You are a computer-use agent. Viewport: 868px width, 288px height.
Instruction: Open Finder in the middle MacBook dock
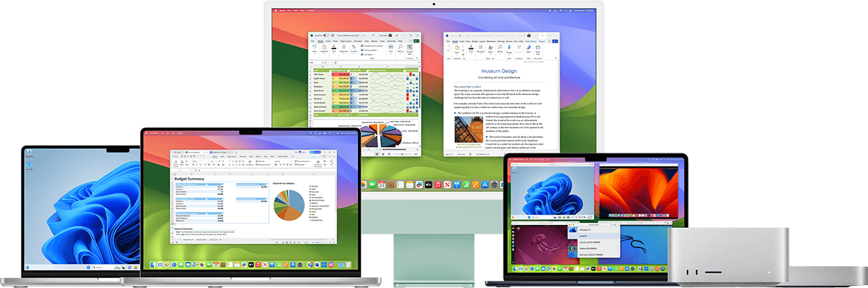point(153,264)
